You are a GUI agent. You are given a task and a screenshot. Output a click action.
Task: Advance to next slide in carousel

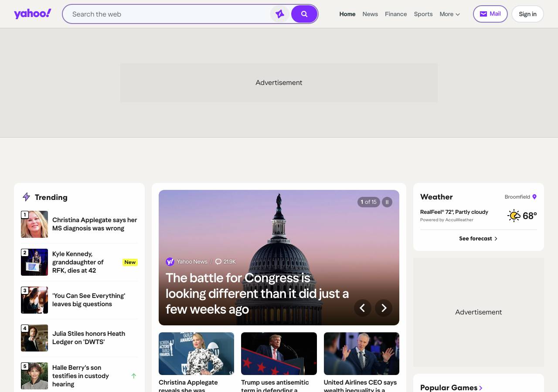click(384, 308)
